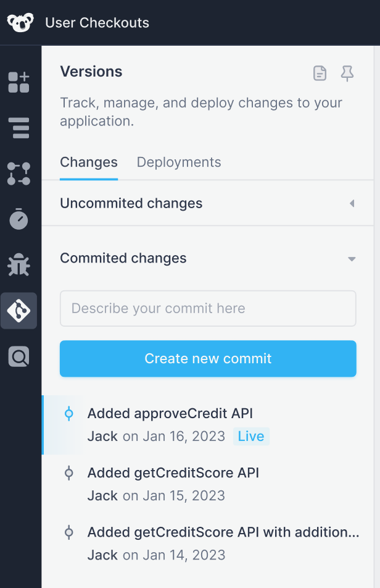
Task: Open the widgets panel in the sidebar
Action: [x=19, y=83]
